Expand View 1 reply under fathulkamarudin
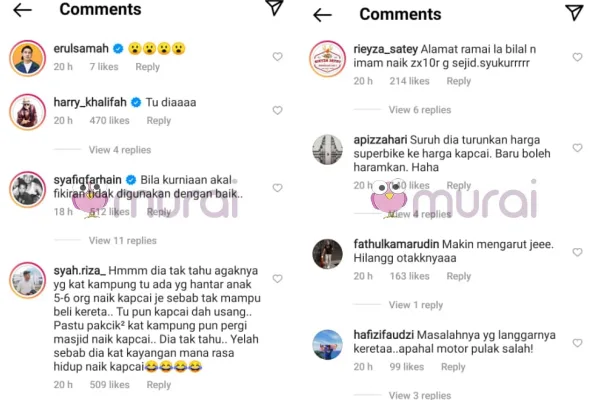Image resolution: width=600 pixels, height=400 pixels. (416, 305)
